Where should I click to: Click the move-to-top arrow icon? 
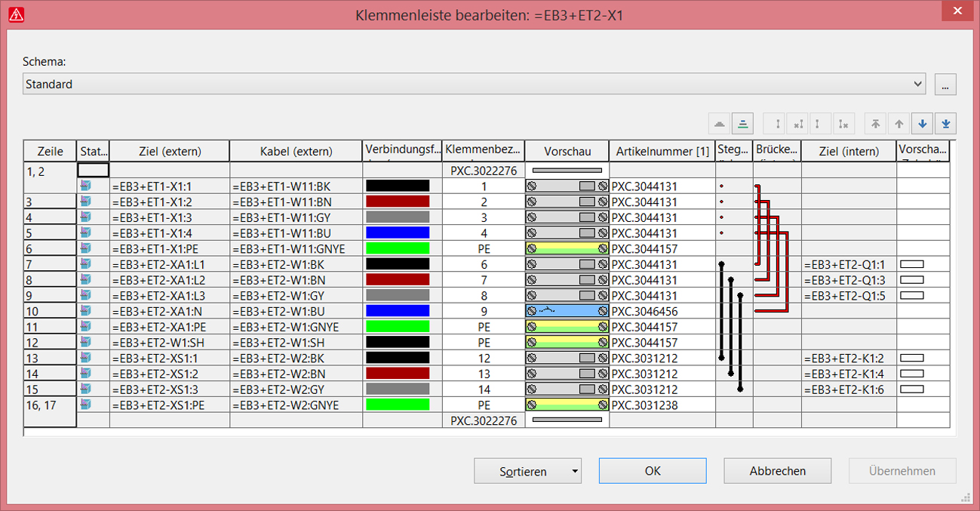(x=875, y=124)
